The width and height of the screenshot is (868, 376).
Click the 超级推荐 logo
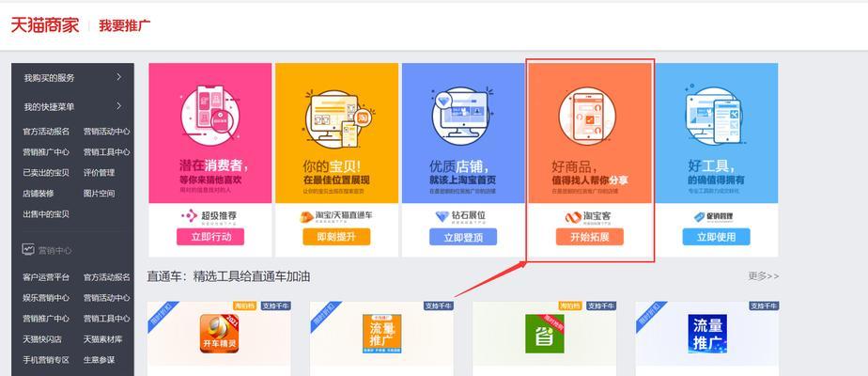(210, 216)
